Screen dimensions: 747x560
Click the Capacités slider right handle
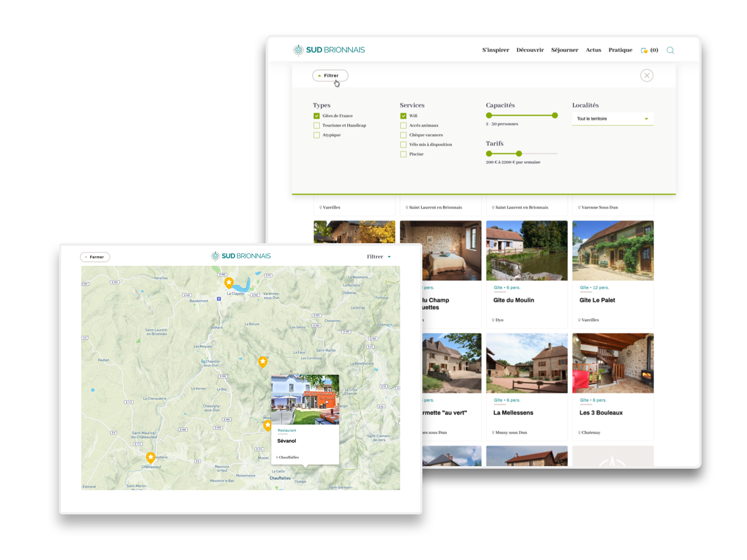[x=555, y=116]
